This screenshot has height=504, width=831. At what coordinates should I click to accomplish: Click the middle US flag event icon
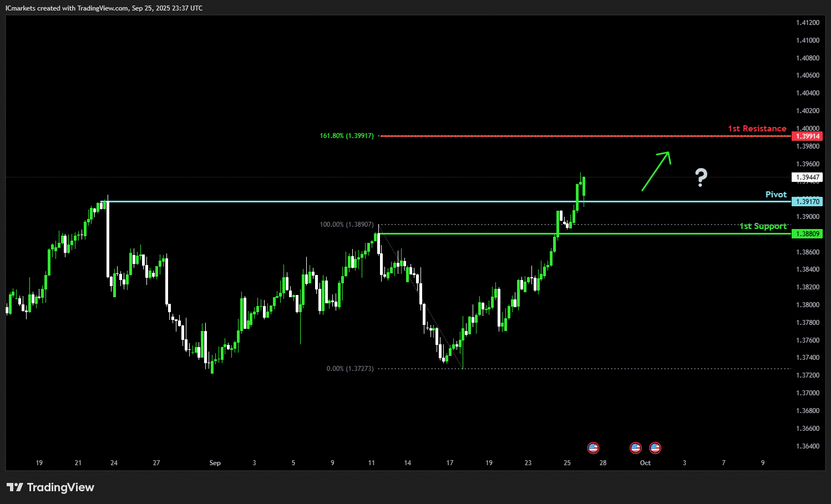coord(635,447)
